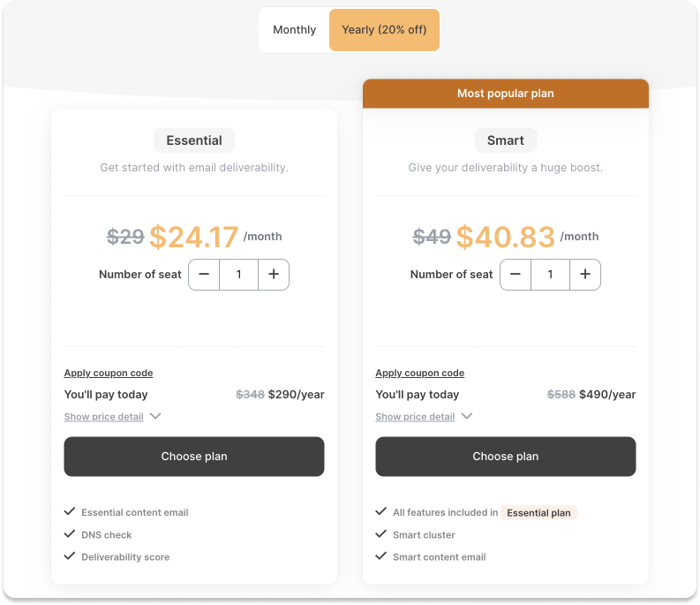This screenshot has height=605, width=700.
Task: Click the chevron beside Smart price detail
Action: tap(467, 416)
